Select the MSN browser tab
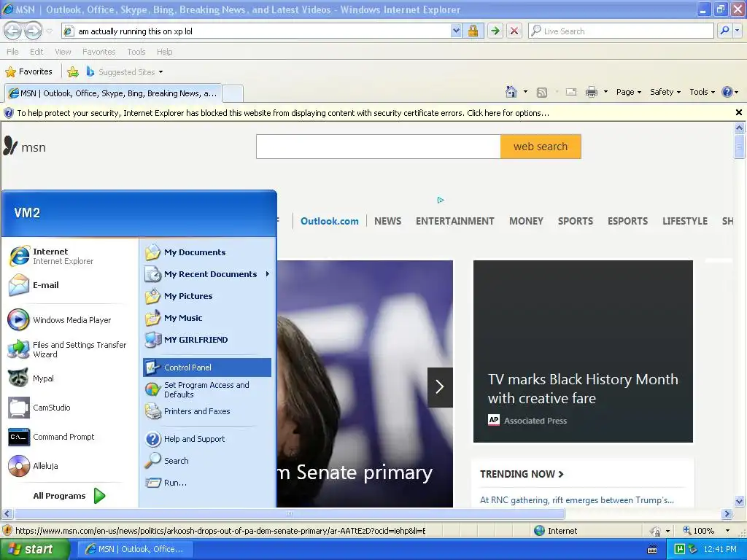Viewport: 747px width, 560px height. coord(114,93)
